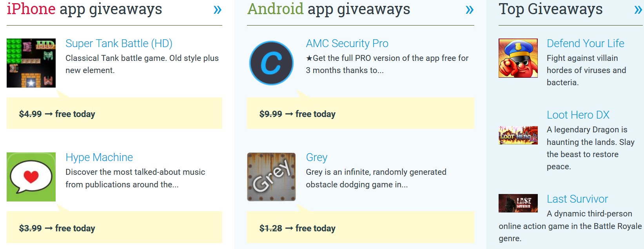Open the Grey title link

[x=316, y=157]
